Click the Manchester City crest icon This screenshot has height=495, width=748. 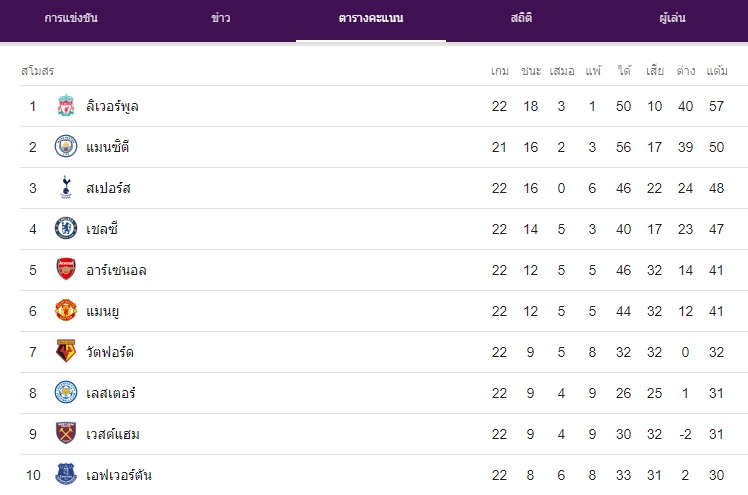66,147
